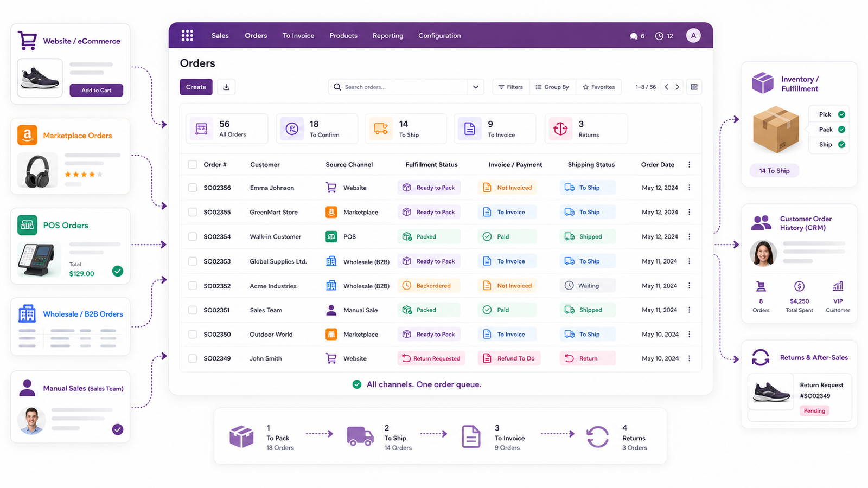Click the Returns & After-Sales refresh icon
The image size is (868, 488).
[761, 357]
